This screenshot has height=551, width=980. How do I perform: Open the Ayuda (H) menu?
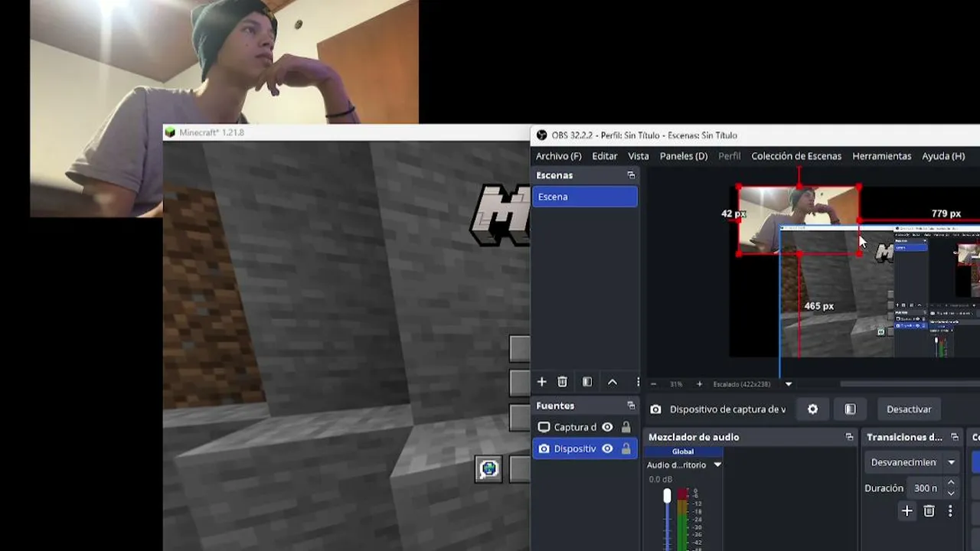[943, 156]
